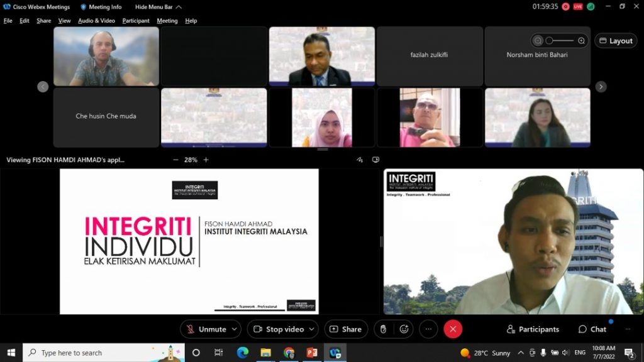The image size is (644, 362).
Task: Open Microsoft Edge from taskbar
Action: point(242,353)
